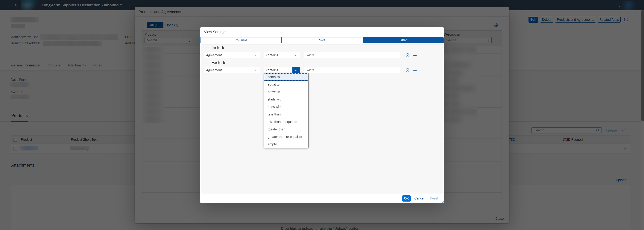Open the header search icon

[x=618, y=5]
